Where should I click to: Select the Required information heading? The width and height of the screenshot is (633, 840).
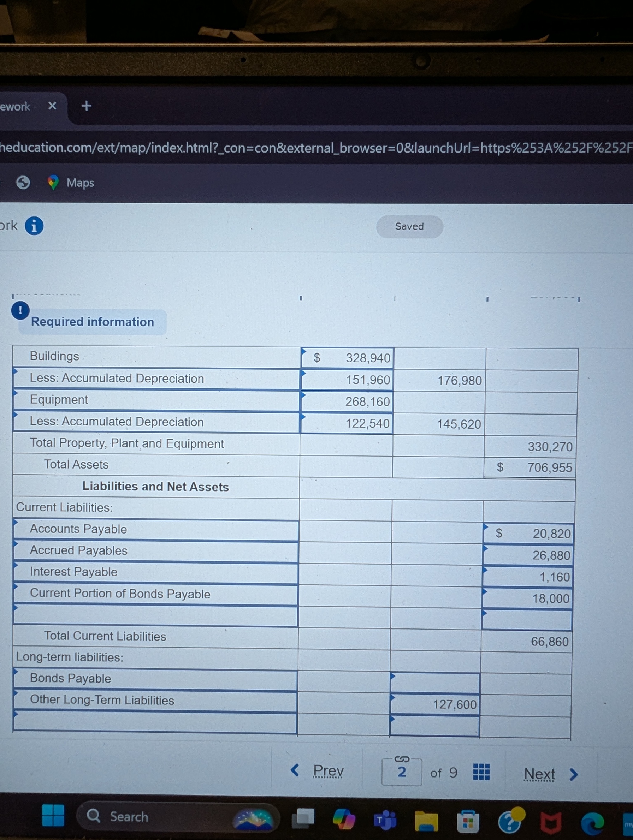pyautogui.click(x=93, y=322)
